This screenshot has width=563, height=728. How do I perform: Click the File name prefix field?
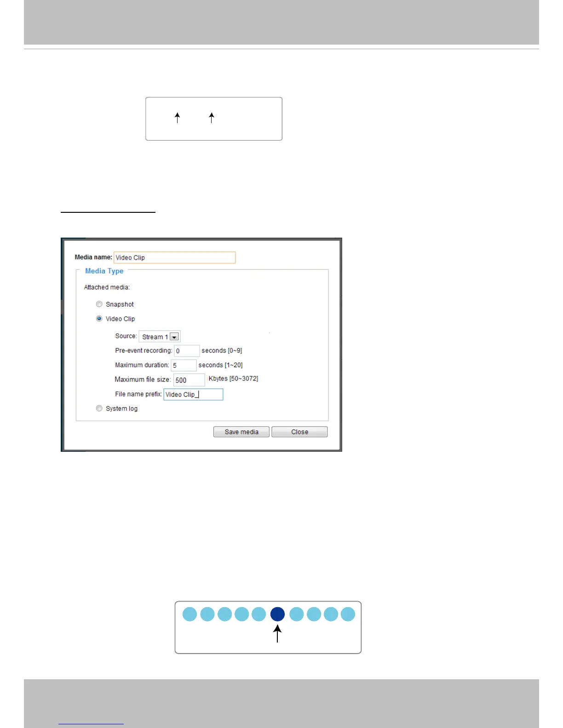pos(193,394)
